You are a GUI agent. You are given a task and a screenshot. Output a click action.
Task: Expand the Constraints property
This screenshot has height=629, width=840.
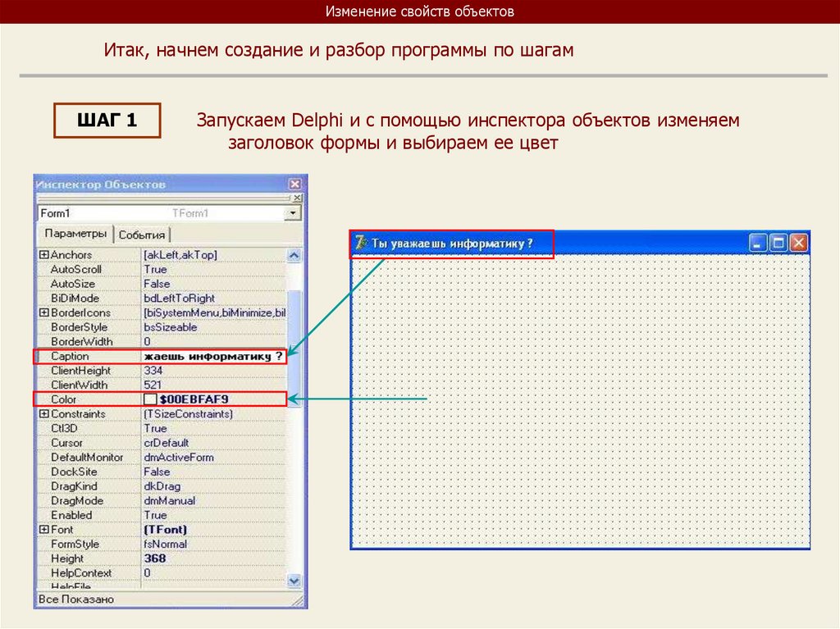pos(44,414)
